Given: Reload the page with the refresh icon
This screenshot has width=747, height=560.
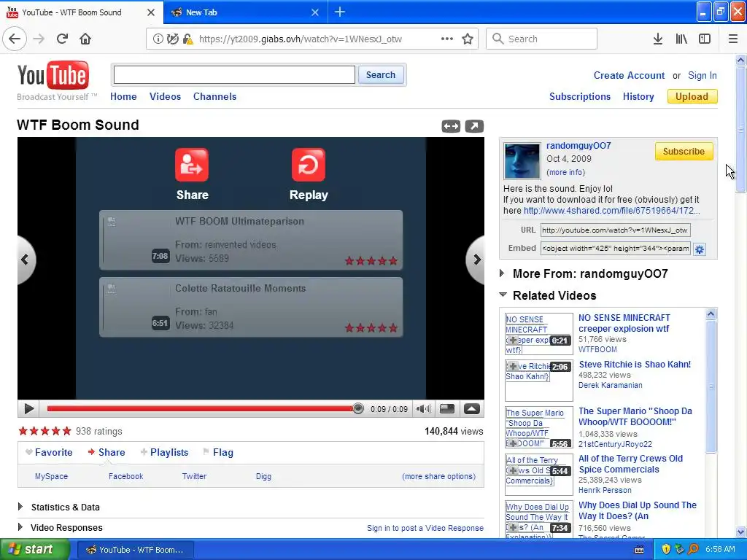Looking at the screenshot, I should pos(62,39).
